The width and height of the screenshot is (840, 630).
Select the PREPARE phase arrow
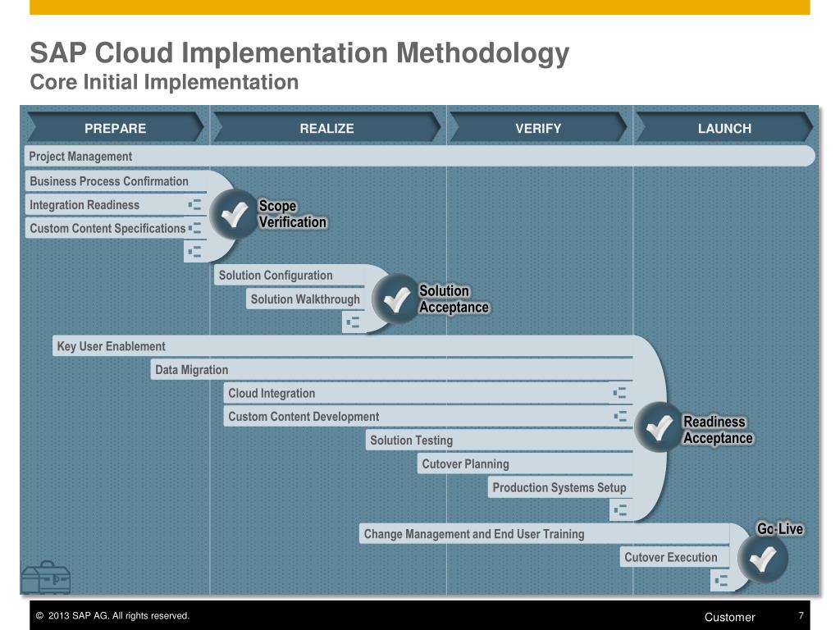pos(115,128)
